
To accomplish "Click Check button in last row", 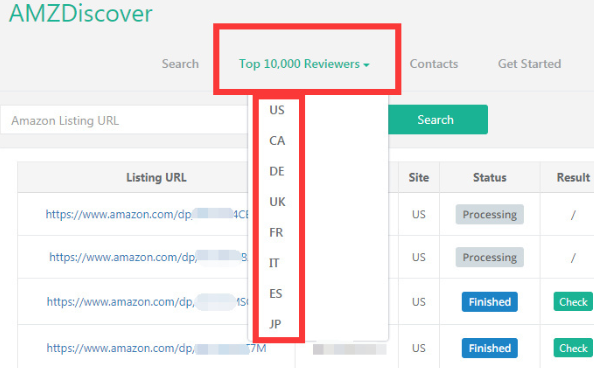I will tap(573, 348).
